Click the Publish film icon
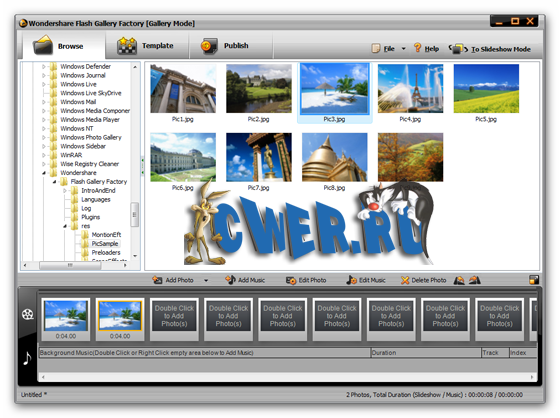 tap(209, 46)
